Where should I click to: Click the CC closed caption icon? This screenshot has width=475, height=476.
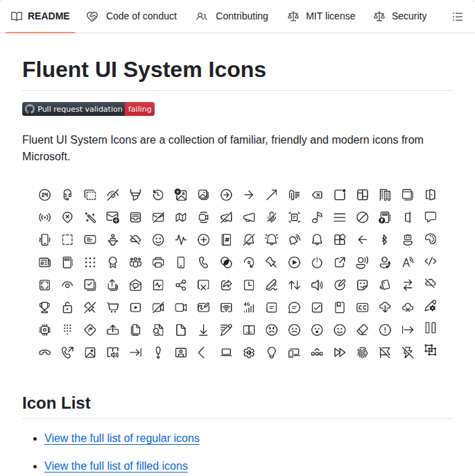pos(362,307)
